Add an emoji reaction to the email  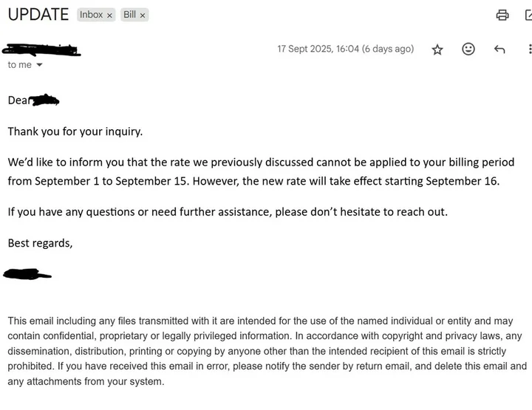468,49
